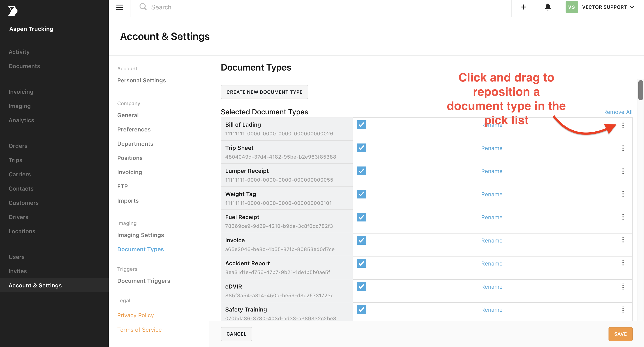
Task: Click Create New Document Type button
Action: coord(264,92)
